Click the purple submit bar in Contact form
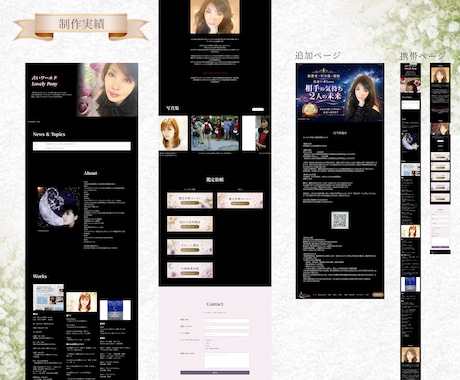The width and height of the screenshot is (460, 380). (215, 372)
